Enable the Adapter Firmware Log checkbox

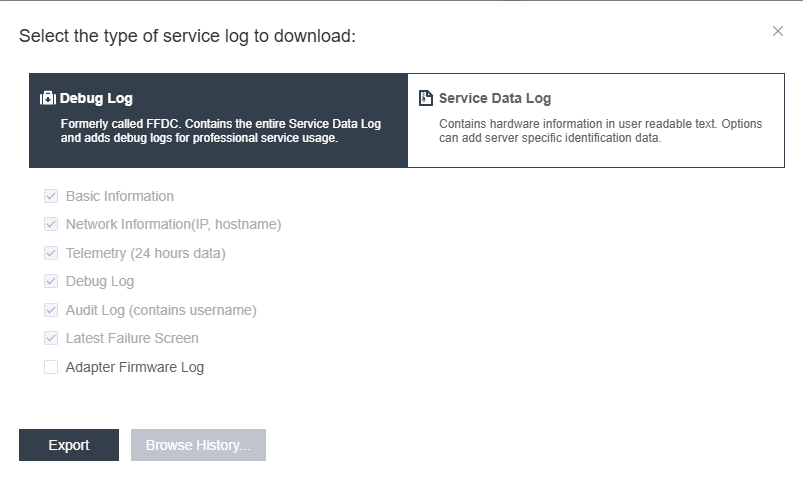tap(51, 367)
